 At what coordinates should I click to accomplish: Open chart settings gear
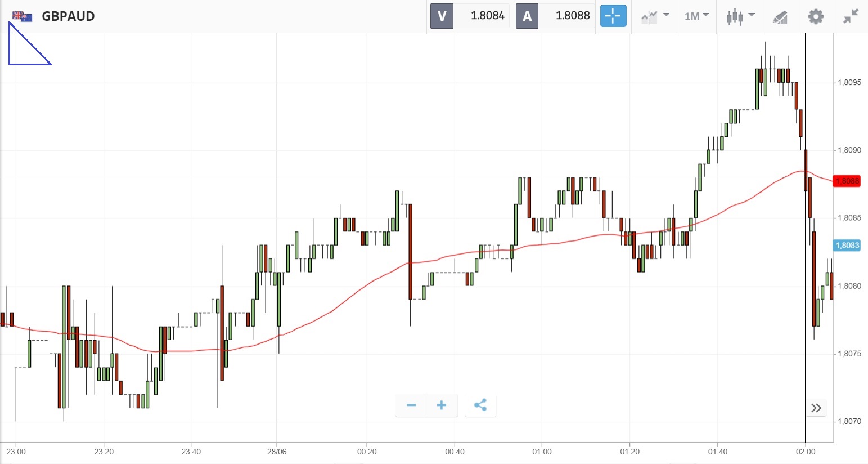click(x=816, y=16)
